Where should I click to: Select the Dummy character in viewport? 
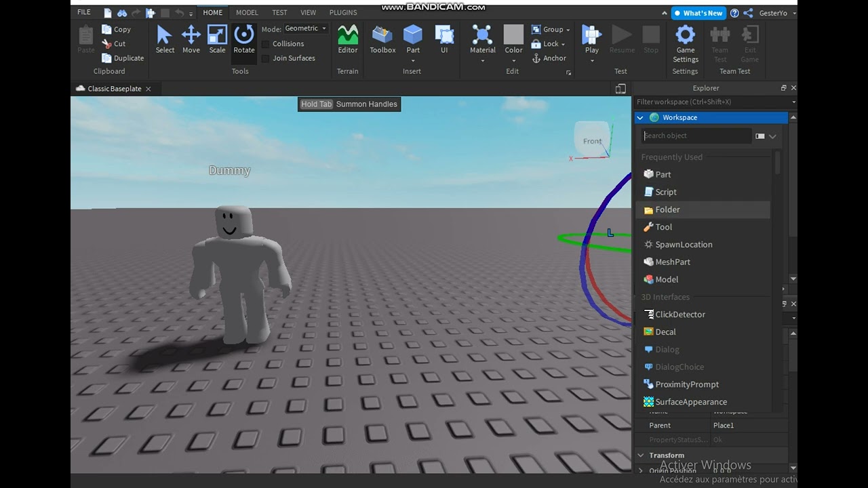(240, 274)
